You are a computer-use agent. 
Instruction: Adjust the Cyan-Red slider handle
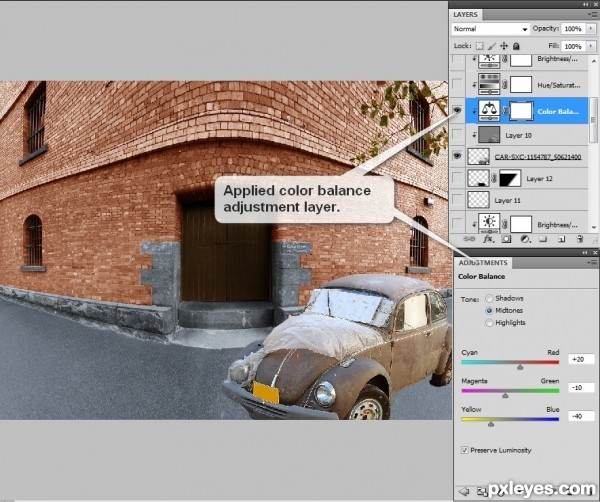point(520,367)
